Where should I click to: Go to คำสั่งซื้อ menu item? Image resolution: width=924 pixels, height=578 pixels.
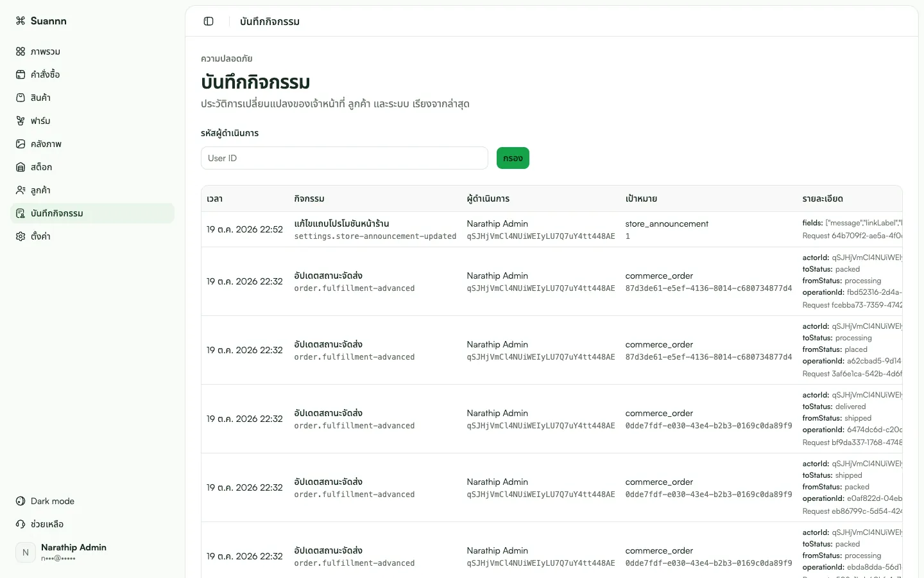92,74
